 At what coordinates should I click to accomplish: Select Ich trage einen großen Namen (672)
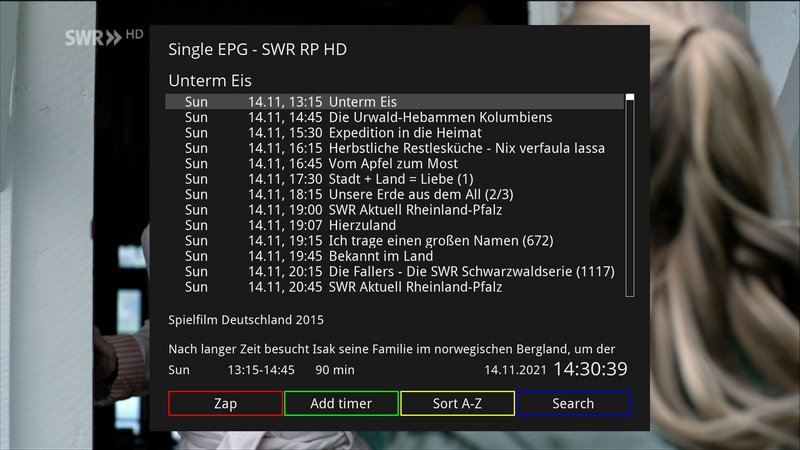point(394,240)
